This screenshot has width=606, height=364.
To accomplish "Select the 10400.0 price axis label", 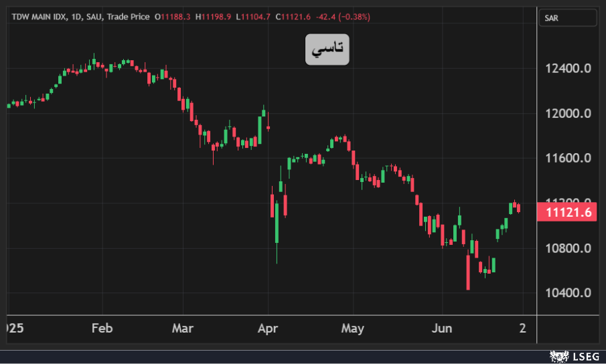I will click(568, 293).
